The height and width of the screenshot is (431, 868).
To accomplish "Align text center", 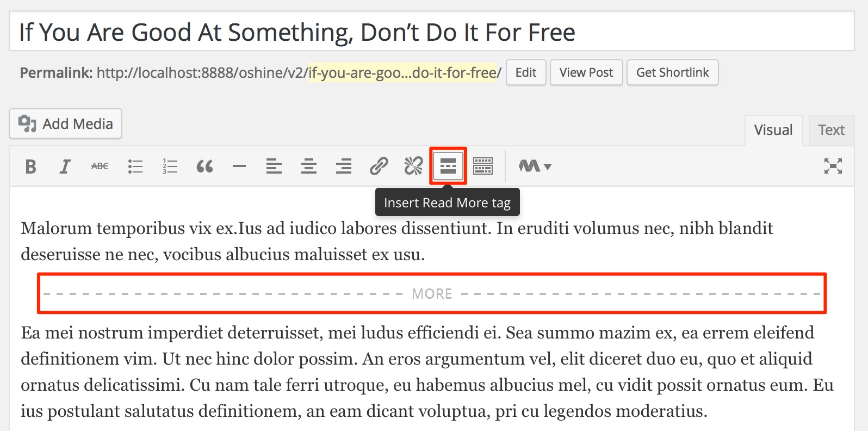I will [x=309, y=166].
